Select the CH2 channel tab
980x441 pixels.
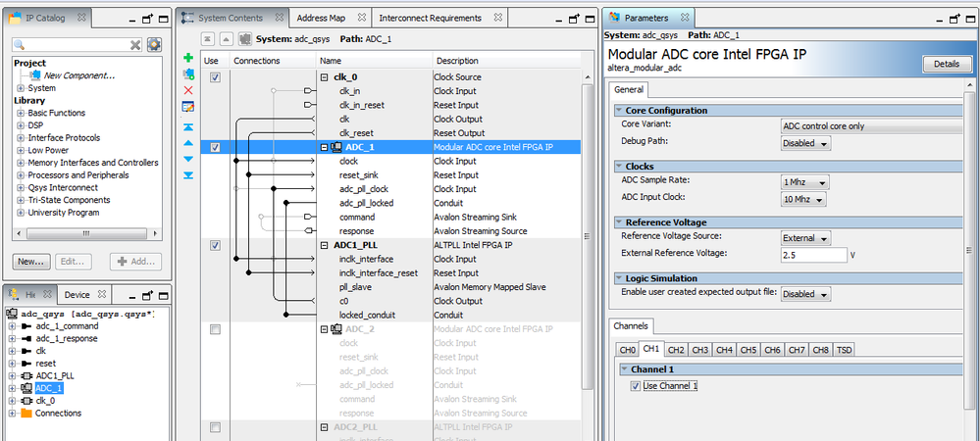(x=676, y=350)
